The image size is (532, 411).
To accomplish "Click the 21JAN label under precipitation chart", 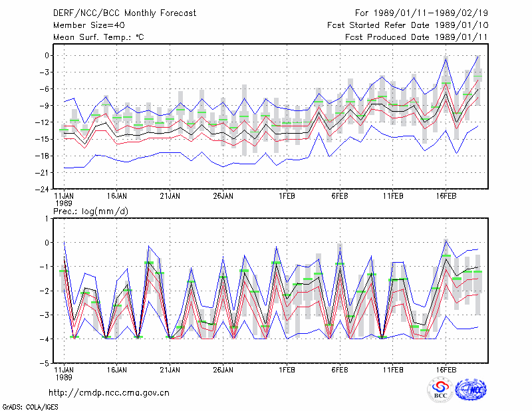I will pyautogui.click(x=170, y=370).
